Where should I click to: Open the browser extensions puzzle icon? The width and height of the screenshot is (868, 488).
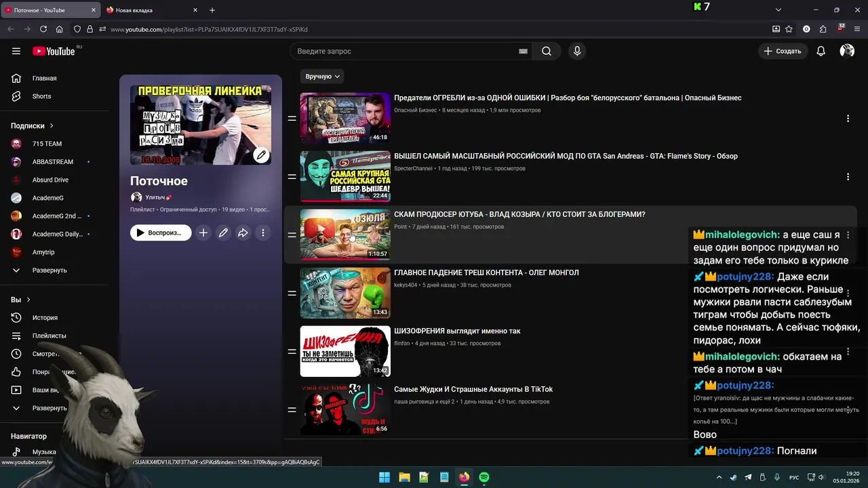[x=823, y=29]
